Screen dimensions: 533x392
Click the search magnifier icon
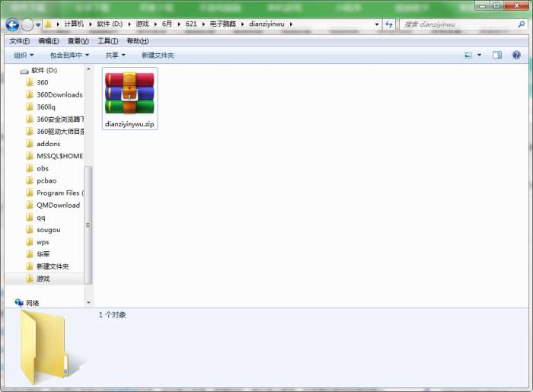(521, 24)
